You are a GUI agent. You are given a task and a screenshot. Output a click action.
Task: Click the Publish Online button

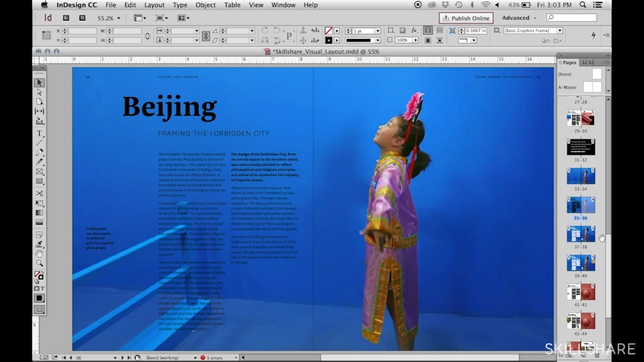(466, 18)
